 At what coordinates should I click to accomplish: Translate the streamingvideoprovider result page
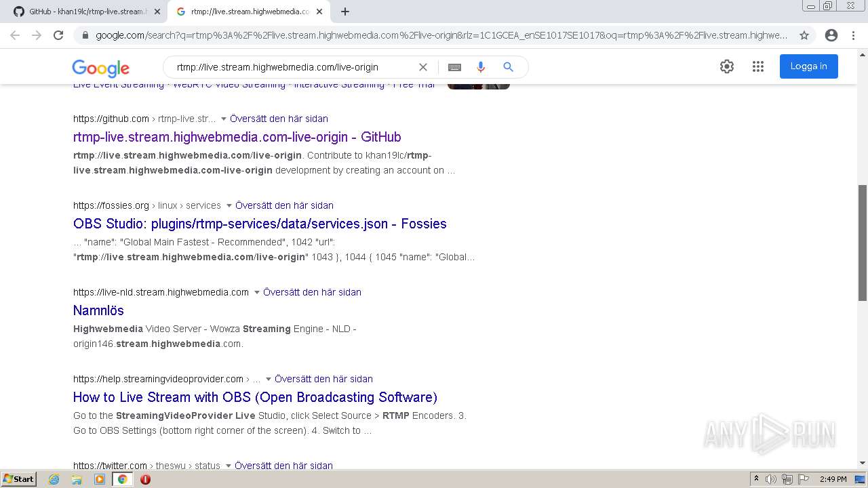coord(323,379)
